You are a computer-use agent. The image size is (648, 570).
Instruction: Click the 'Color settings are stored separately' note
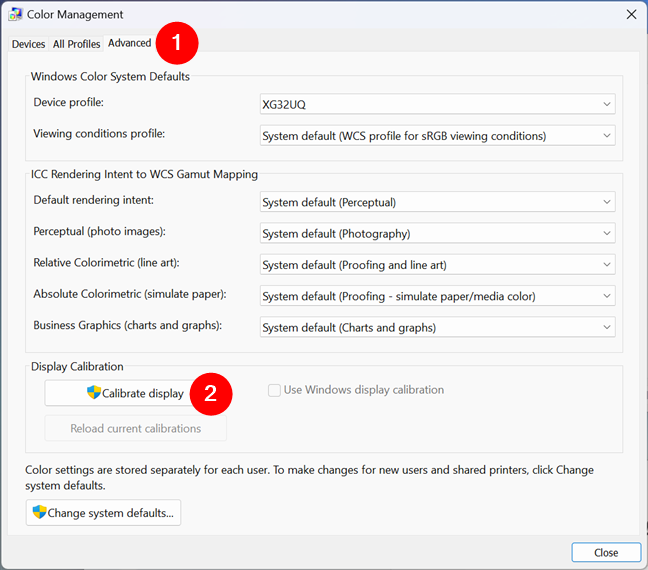coord(310,477)
